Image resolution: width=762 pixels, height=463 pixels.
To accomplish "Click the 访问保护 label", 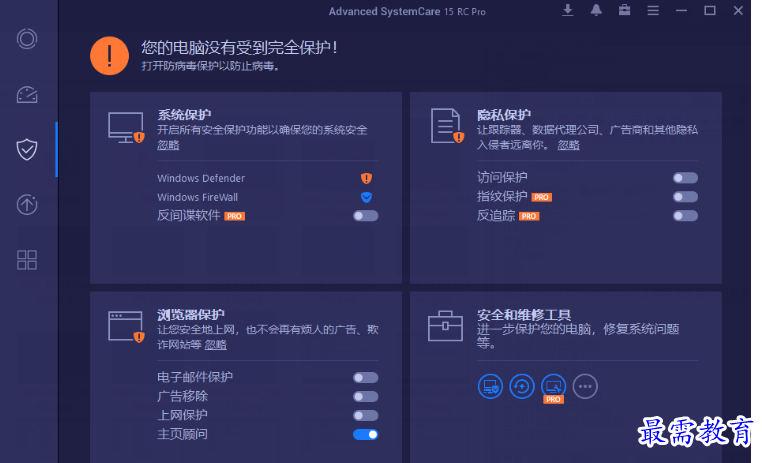I will (502, 177).
